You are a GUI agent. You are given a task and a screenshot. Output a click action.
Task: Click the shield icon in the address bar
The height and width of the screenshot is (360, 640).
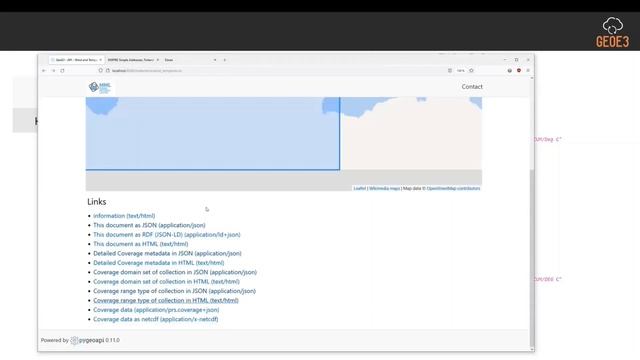(100, 71)
